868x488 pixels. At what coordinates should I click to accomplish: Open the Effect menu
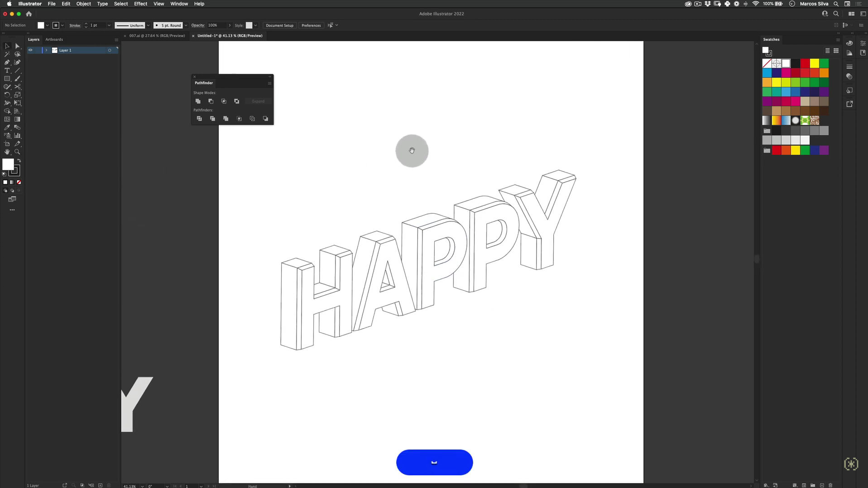[x=140, y=4]
